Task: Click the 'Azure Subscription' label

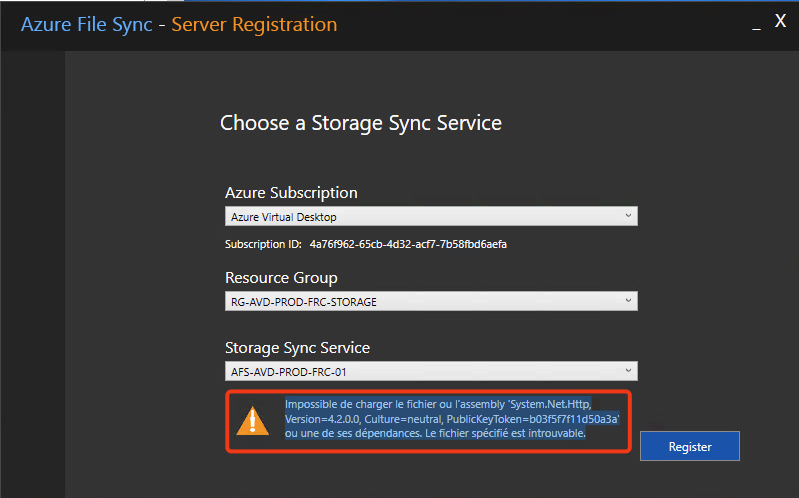Action: click(291, 193)
